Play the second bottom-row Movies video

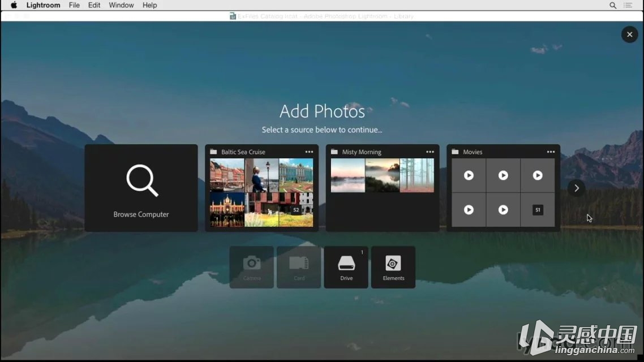(503, 210)
